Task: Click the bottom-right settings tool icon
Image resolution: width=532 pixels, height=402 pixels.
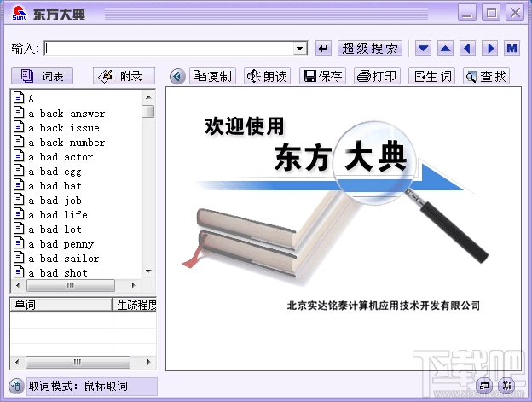Action: pos(506,386)
